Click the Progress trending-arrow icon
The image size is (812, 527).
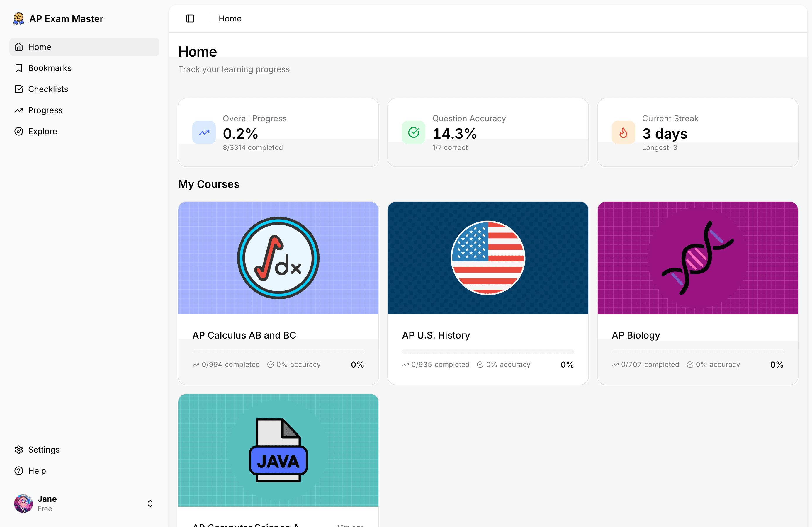(19, 110)
